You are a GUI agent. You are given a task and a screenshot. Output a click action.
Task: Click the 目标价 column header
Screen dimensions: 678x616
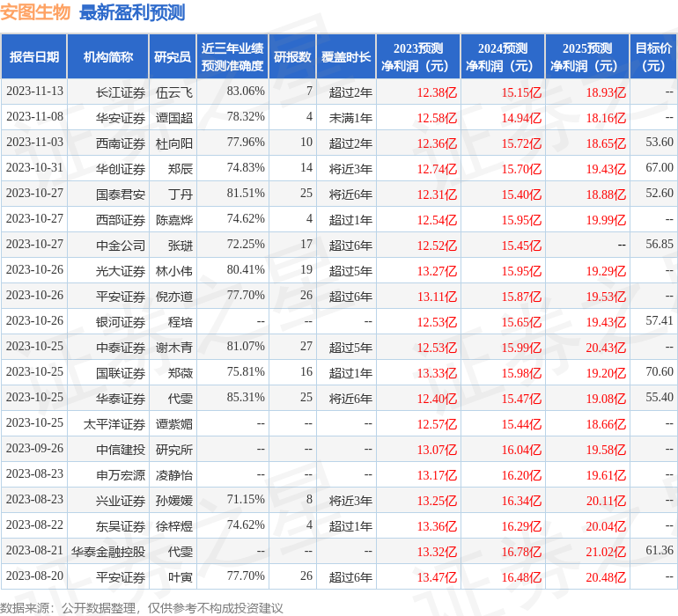(x=653, y=56)
